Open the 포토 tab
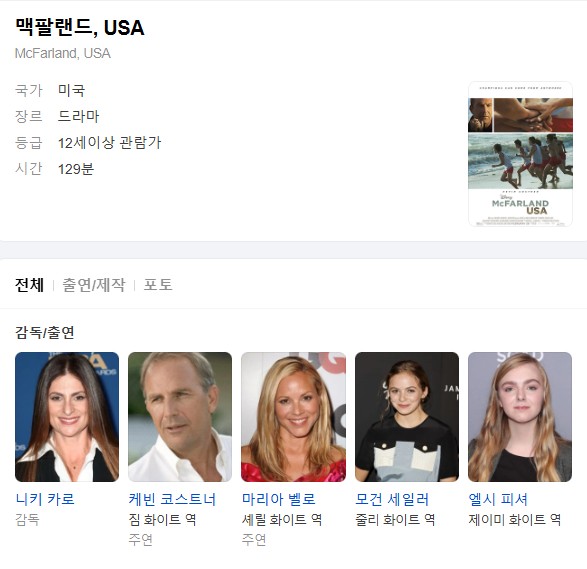The image size is (587, 569). [158, 285]
